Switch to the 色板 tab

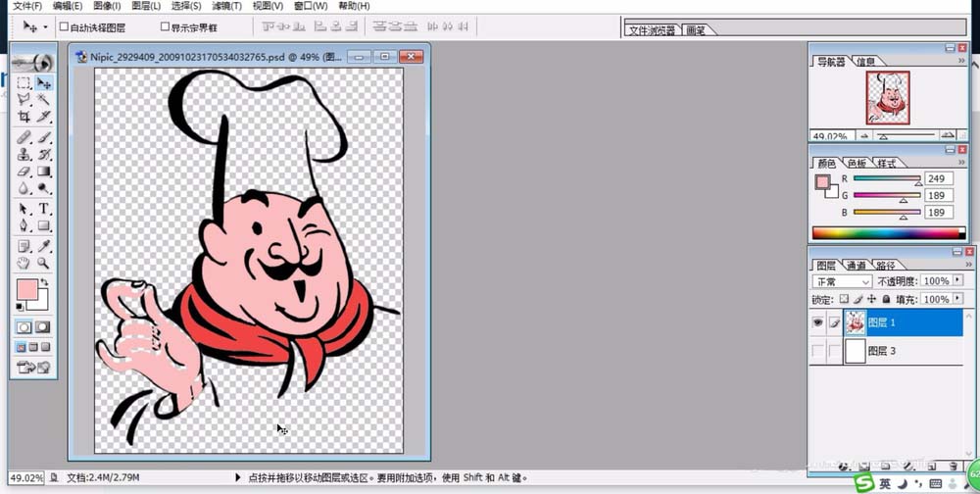pos(857,164)
